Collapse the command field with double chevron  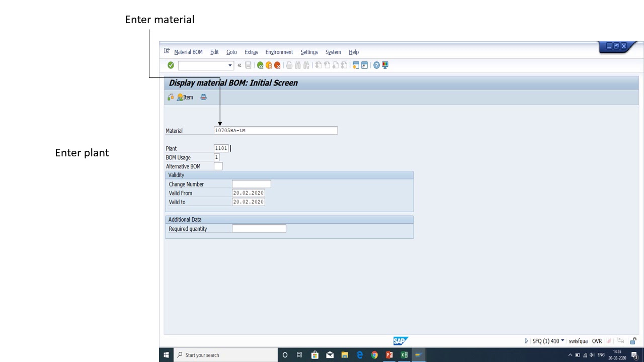coord(239,65)
